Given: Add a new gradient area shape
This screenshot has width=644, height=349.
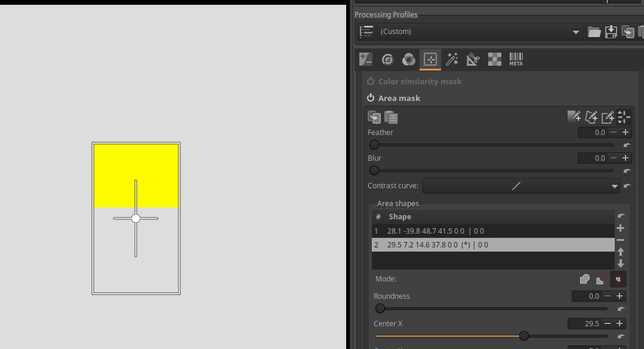Looking at the screenshot, I should coord(574,117).
